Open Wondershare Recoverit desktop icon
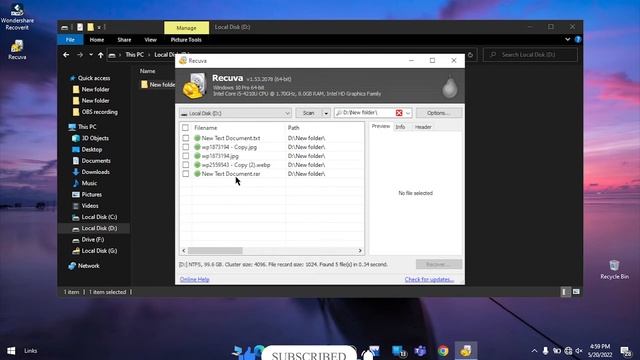Image resolution: width=640 pixels, height=360 pixels. (17, 16)
